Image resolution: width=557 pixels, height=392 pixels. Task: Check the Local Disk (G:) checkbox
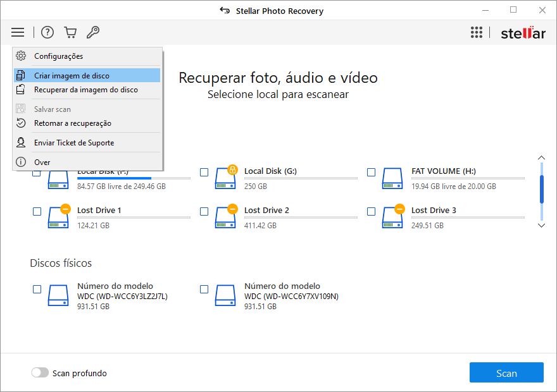coord(204,173)
